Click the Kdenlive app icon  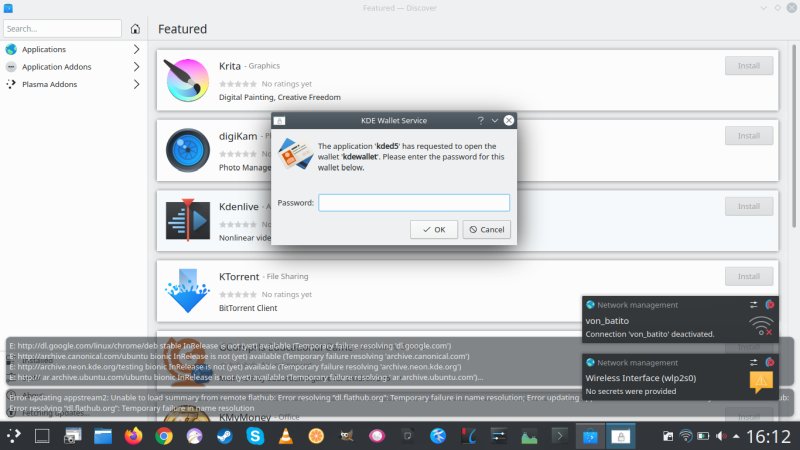tap(188, 220)
